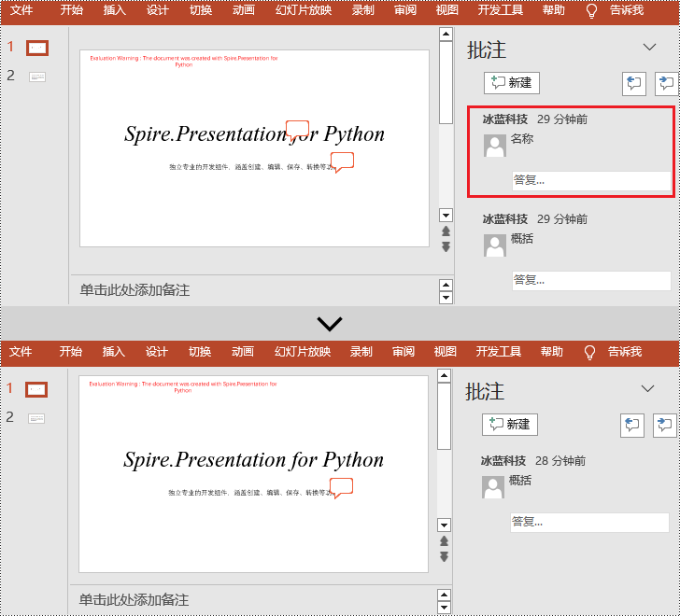Screen dimensions: 680x616
Task: Open 视图 tab in top window
Action: click(447, 9)
